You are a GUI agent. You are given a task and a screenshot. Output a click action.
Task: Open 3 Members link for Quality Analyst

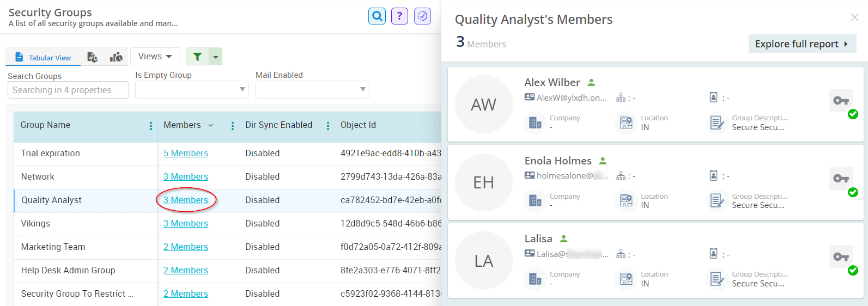click(x=186, y=200)
